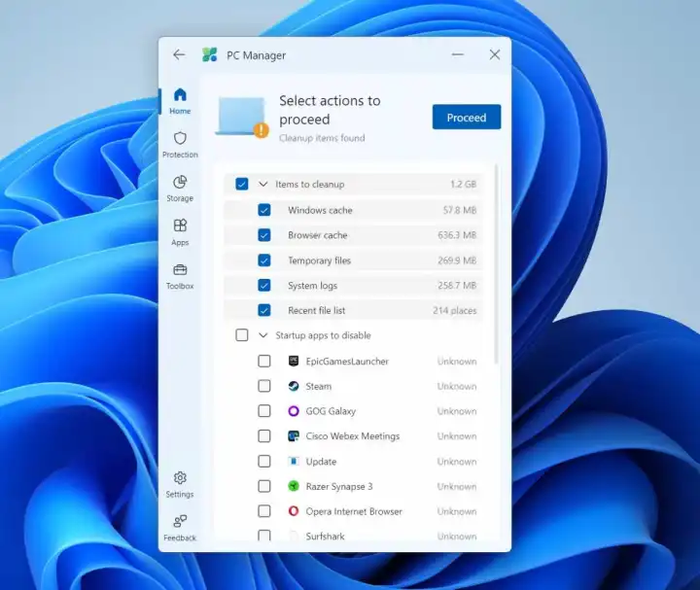Click the Feedback icon
This screenshot has height=590, width=700.
(x=180, y=522)
